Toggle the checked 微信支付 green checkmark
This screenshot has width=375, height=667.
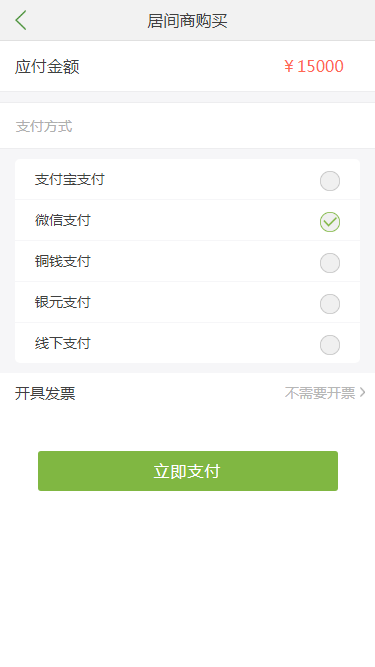coord(330,222)
